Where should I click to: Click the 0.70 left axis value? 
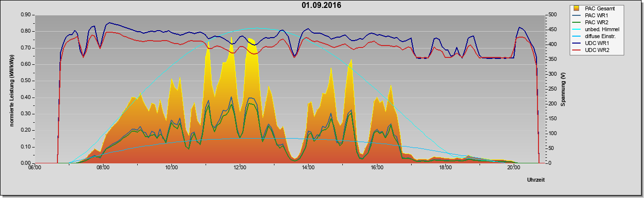click(x=26, y=48)
